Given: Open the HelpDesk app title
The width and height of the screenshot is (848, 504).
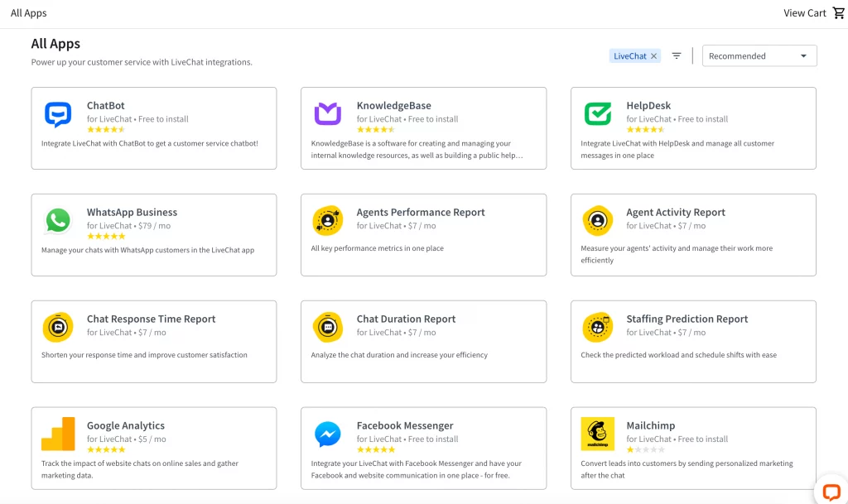Looking at the screenshot, I should pos(648,105).
